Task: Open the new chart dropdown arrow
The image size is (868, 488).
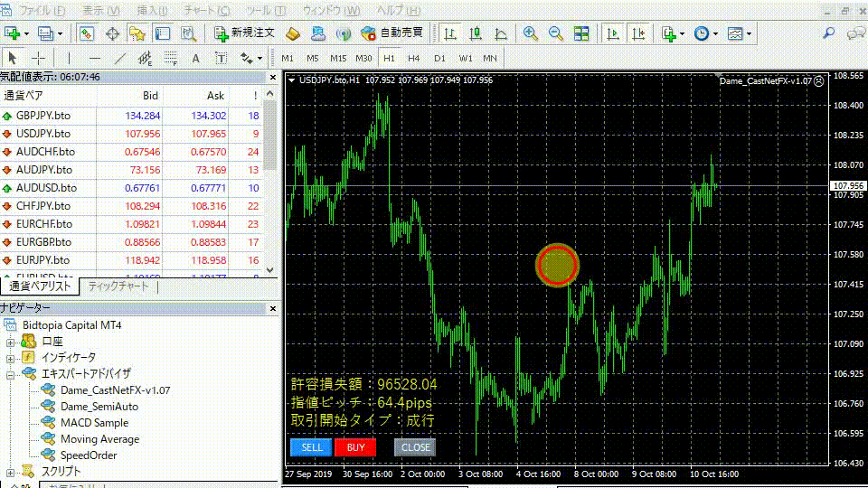Action: 26,33
